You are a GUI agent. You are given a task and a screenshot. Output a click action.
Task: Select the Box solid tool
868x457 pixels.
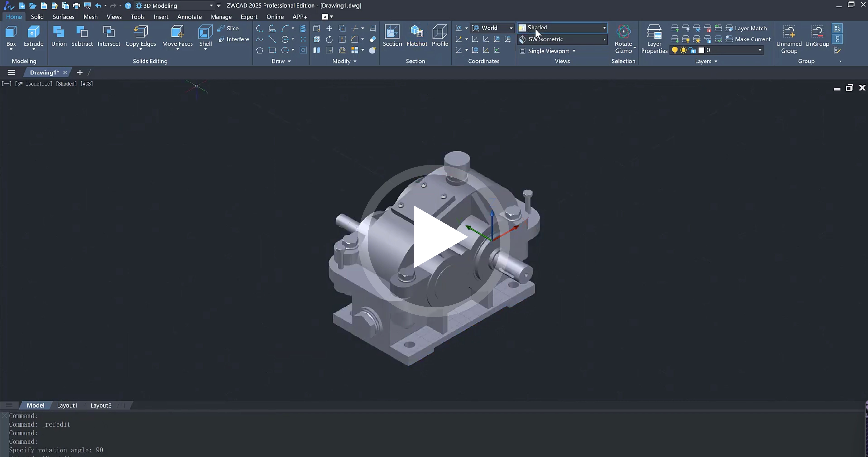pos(11,36)
